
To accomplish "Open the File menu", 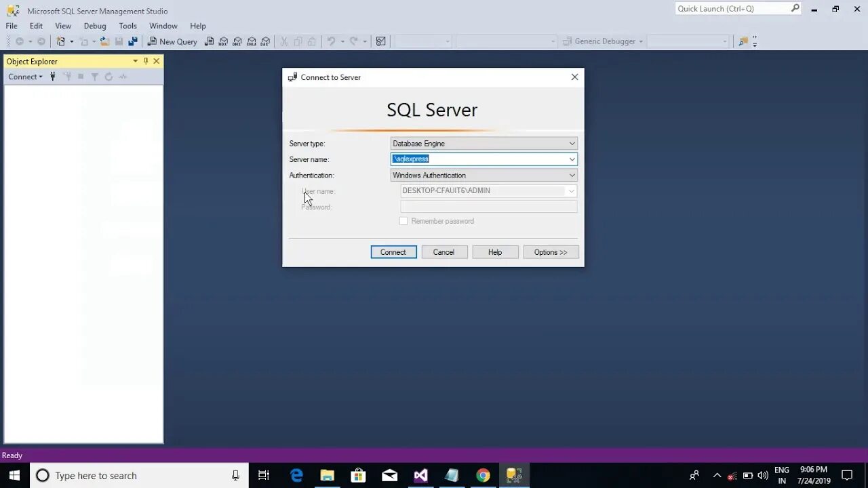I will coord(12,26).
